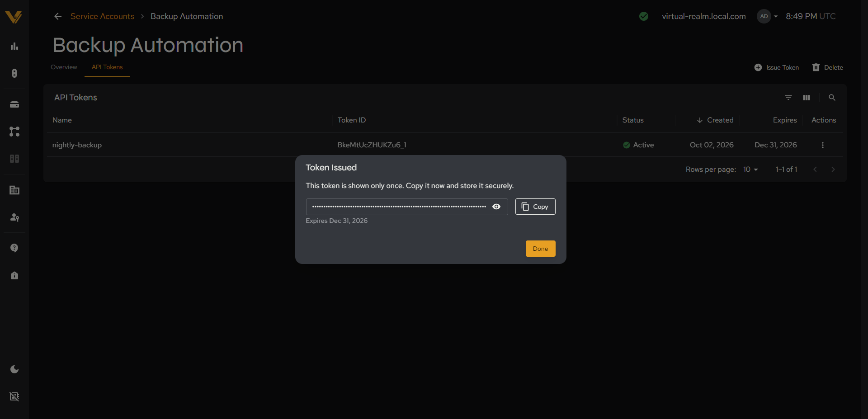Click the Expires column header
The height and width of the screenshot is (419, 868).
pyautogui.click(x=785, y=120)
